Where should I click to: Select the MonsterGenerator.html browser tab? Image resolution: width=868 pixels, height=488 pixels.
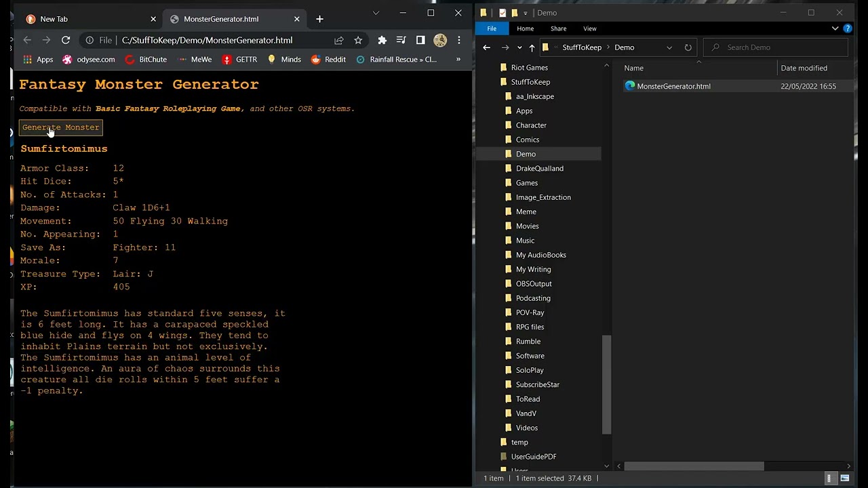point(235,19)
